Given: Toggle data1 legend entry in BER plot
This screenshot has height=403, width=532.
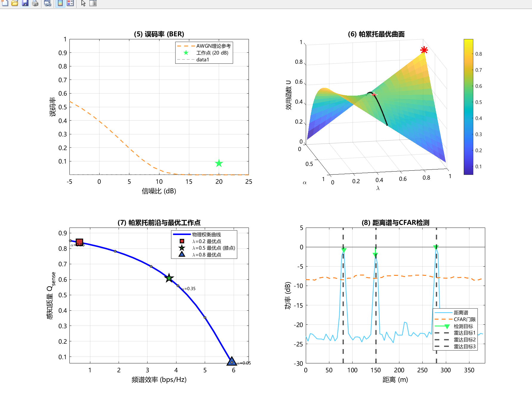Looking at the screenshot, I should coord(194,60).
